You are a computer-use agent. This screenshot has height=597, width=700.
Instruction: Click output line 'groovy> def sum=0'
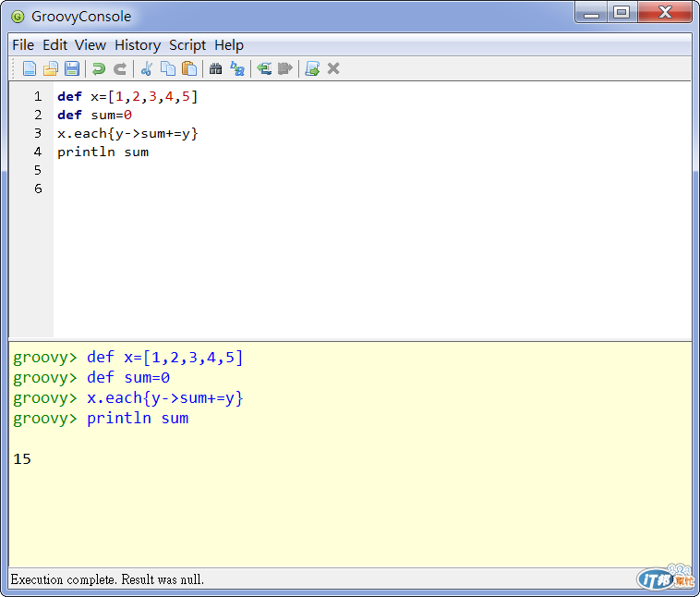(x=91, y=378)
